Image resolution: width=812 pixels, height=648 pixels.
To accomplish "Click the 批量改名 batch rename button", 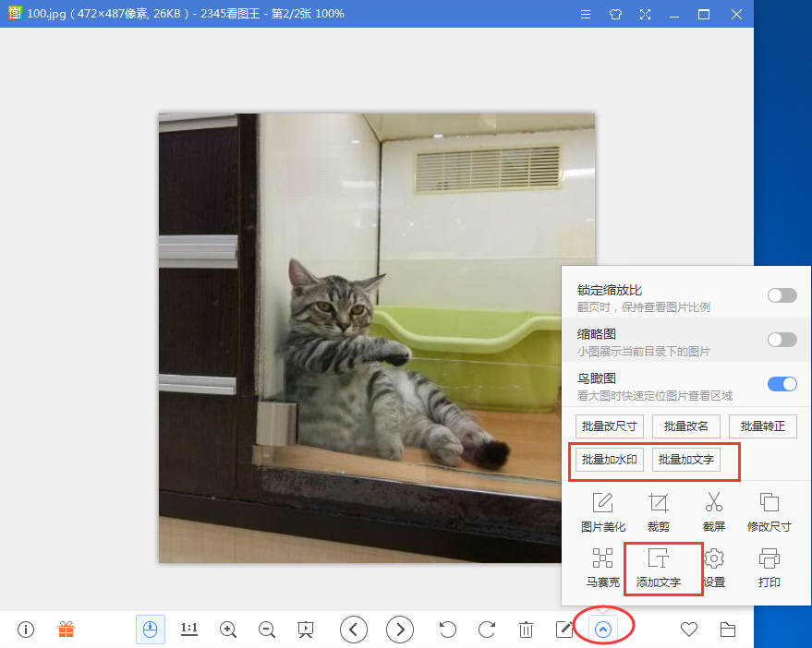I will [685, 426].
